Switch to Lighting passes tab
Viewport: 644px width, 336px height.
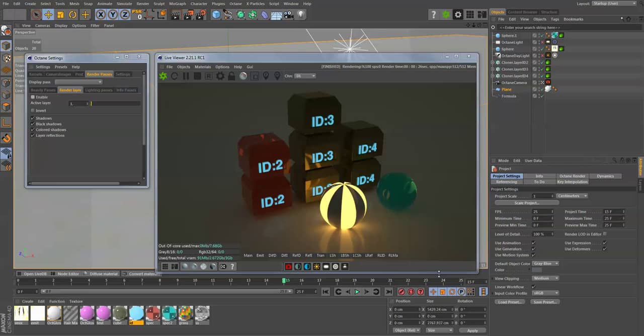point(99,90)
